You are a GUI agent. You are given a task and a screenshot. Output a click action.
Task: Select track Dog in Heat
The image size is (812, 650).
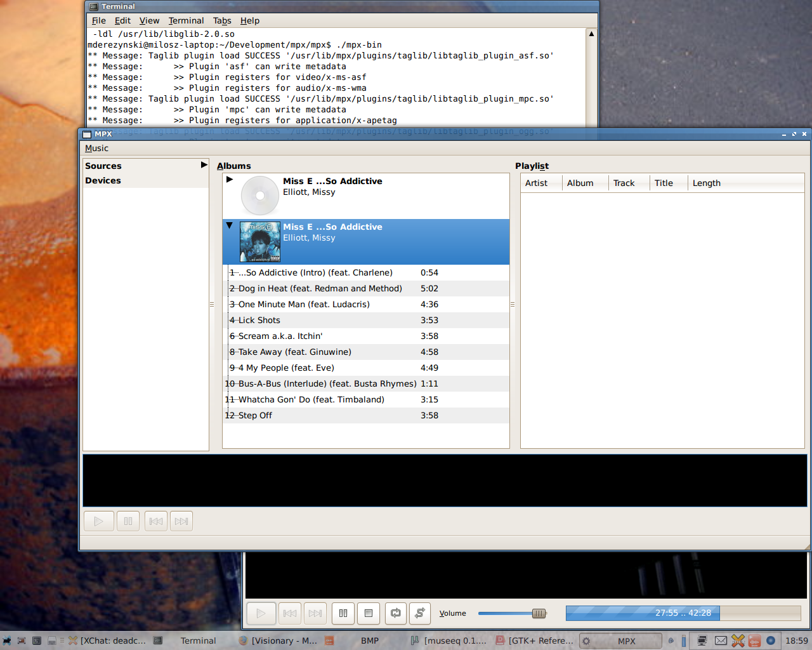[x=366, y=288]
